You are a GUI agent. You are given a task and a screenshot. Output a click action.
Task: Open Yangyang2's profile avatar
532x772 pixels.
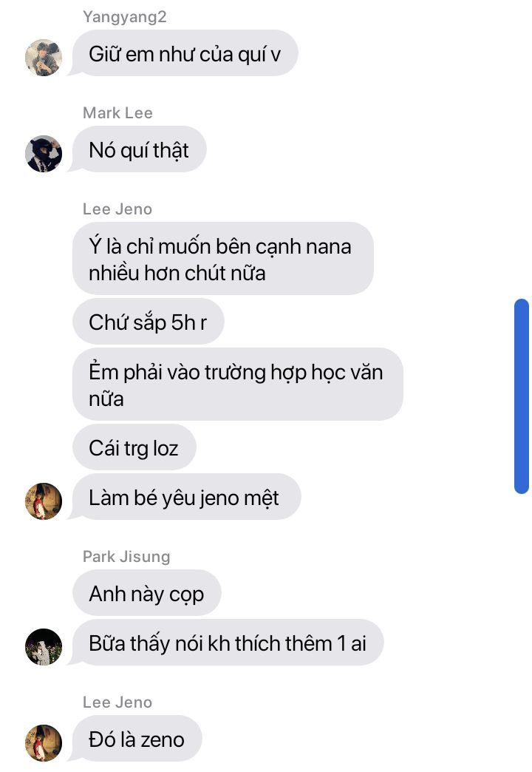(x=44, y=58)
